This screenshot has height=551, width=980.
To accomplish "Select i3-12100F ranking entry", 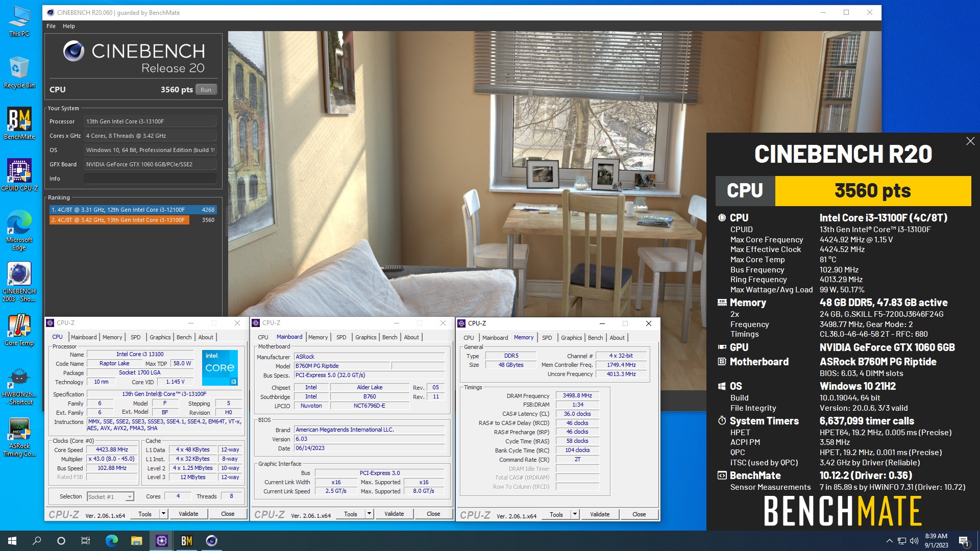I will tap(133, 210).
